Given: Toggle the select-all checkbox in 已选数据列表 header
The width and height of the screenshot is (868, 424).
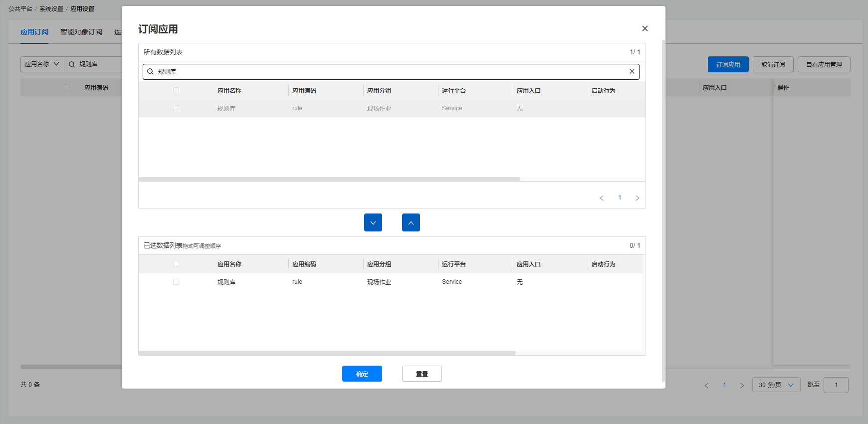Looking at the screenshot, I should coord(176,264).
